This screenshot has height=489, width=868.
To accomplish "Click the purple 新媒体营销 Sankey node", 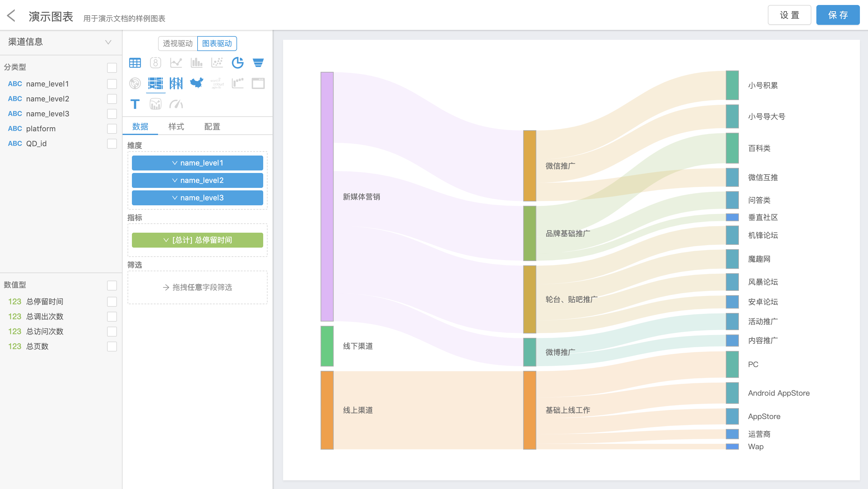I will 327,197.
